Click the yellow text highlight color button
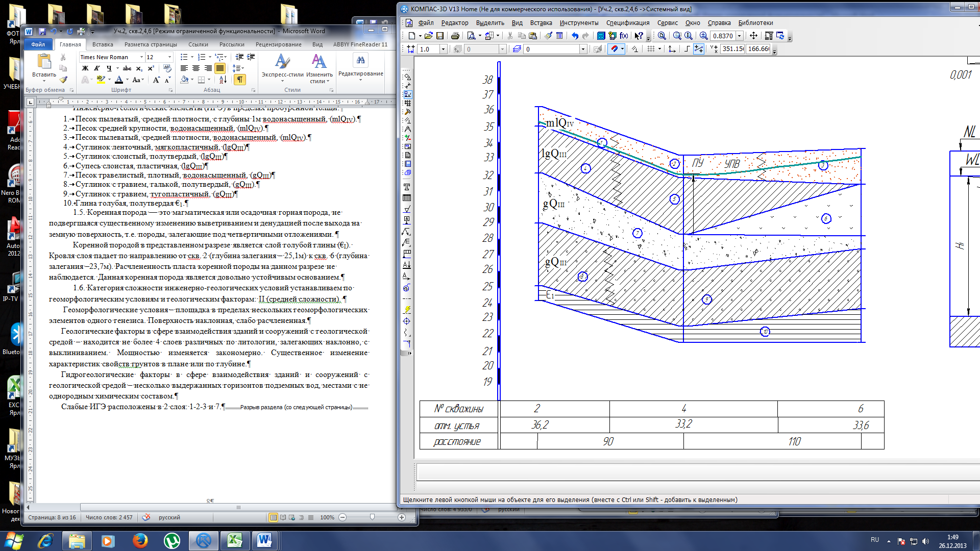The width and height of the screenshot is (980, 551). (x=101, y=80)
